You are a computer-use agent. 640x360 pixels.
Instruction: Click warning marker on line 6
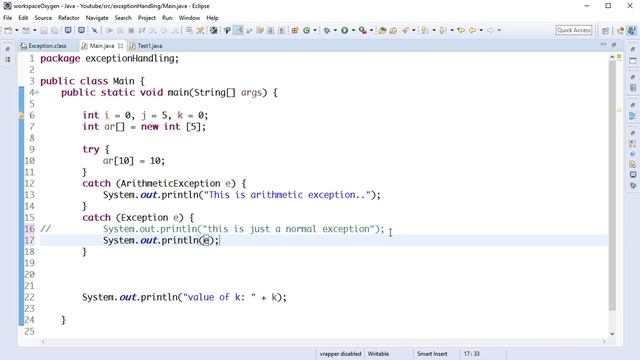[x=21, y=116]
